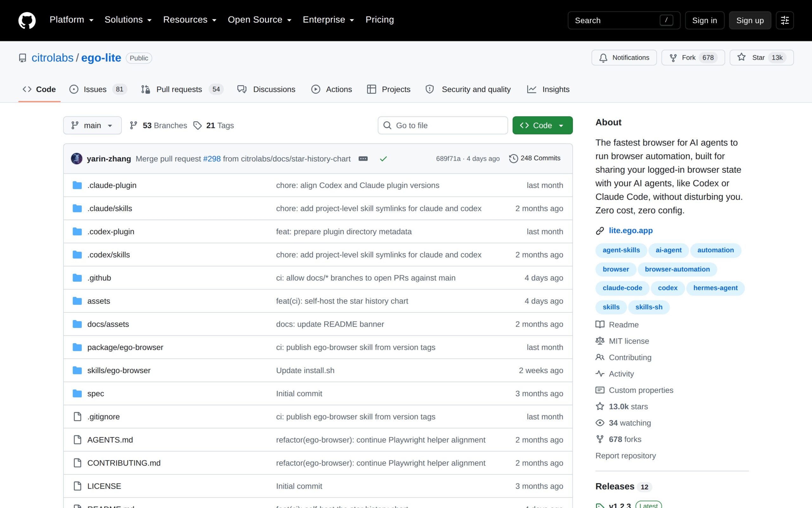Click the AGENTS.md file icon
This screenshot has width=812, height=508.
coord(77,440)
